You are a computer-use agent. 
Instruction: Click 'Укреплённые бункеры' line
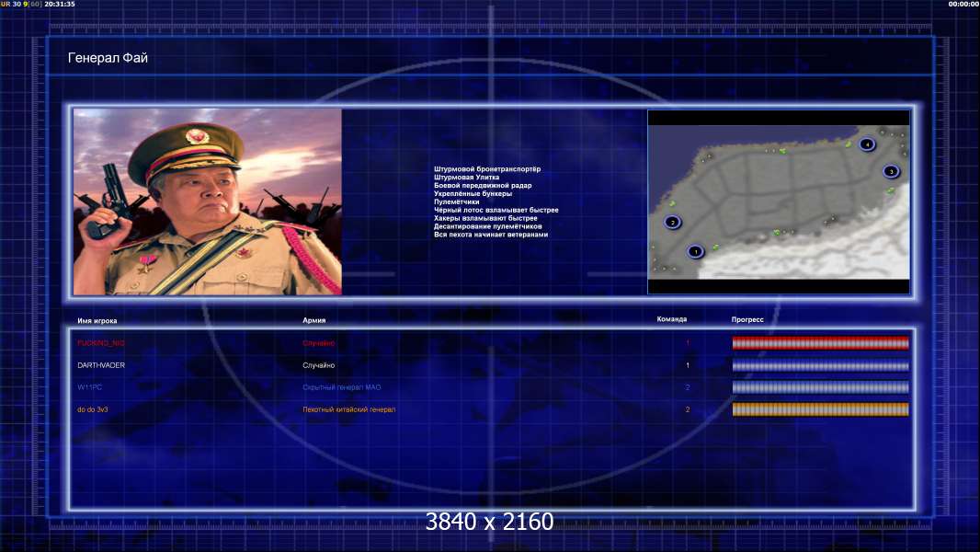click(473, 193)
